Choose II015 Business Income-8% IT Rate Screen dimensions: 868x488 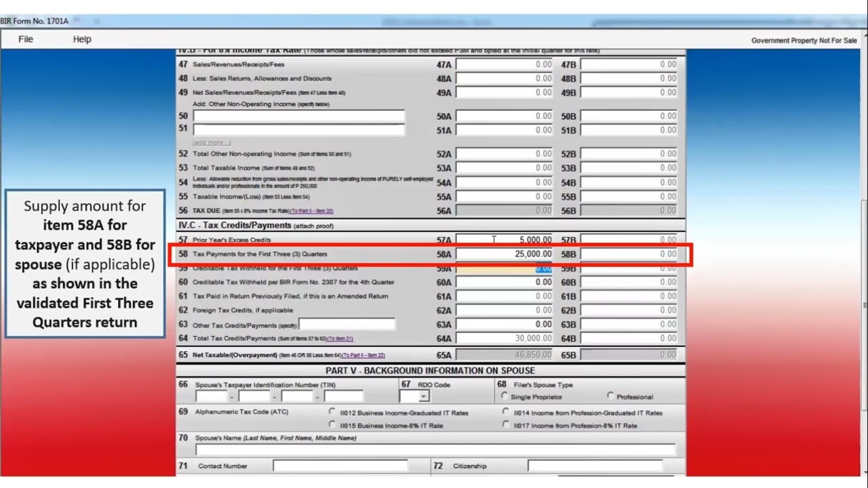click(x=332, y=424)
